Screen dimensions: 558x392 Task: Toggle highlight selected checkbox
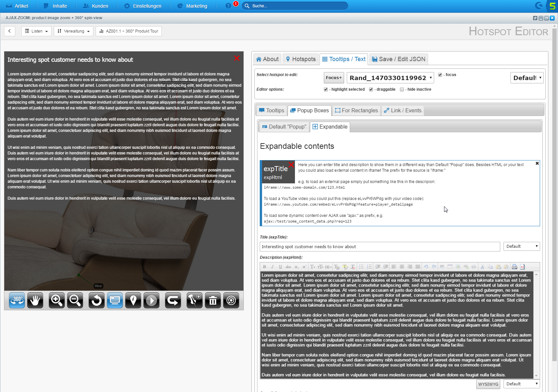click(326, 89)
